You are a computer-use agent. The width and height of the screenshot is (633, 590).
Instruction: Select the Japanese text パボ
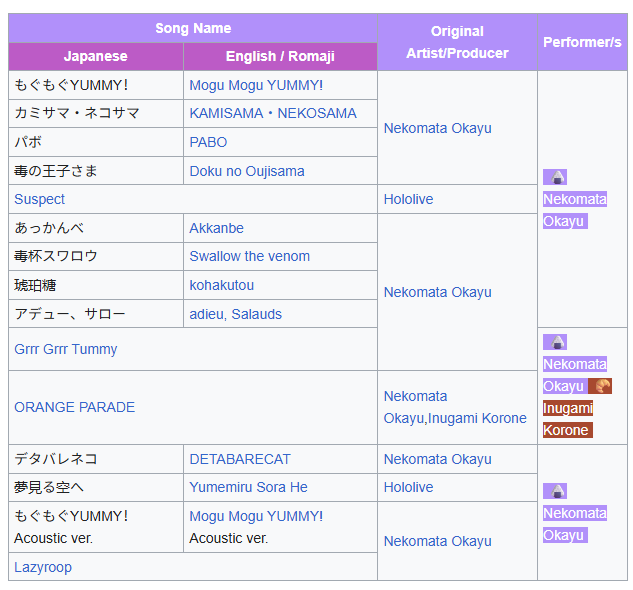click(x=28, y=142)
